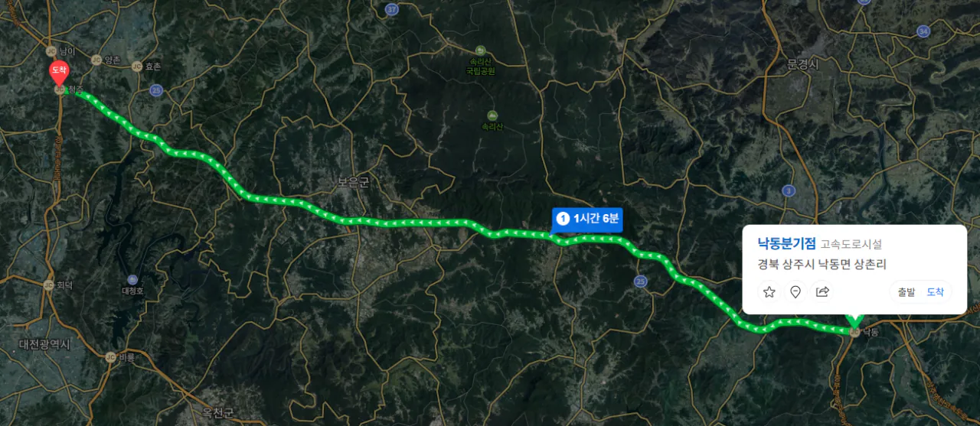Click the 남이 JC junction marker
The image size is (980, 426).
[51, 51]
